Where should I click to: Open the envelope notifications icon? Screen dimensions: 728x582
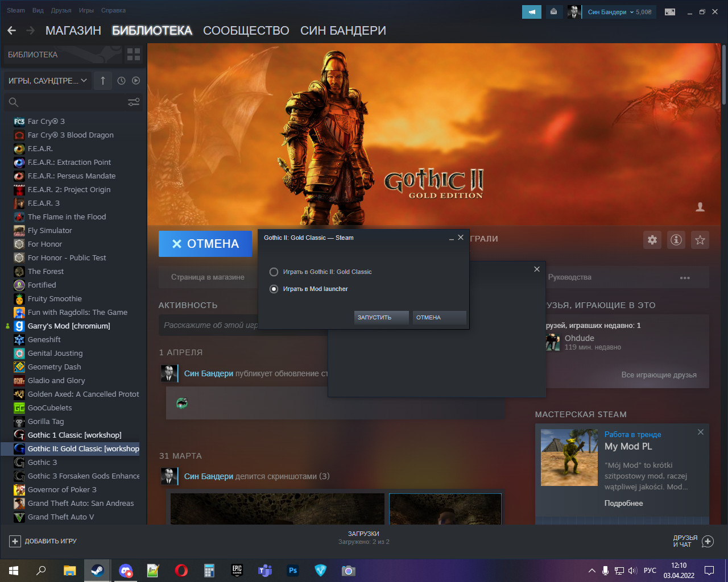coord(553,12)
